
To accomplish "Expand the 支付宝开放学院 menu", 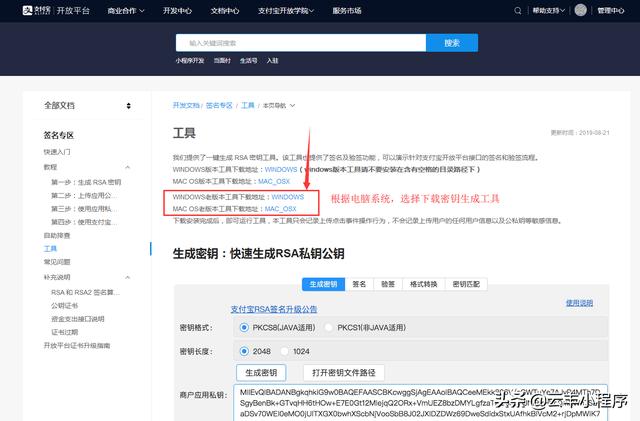I will [x=286, y=11].
